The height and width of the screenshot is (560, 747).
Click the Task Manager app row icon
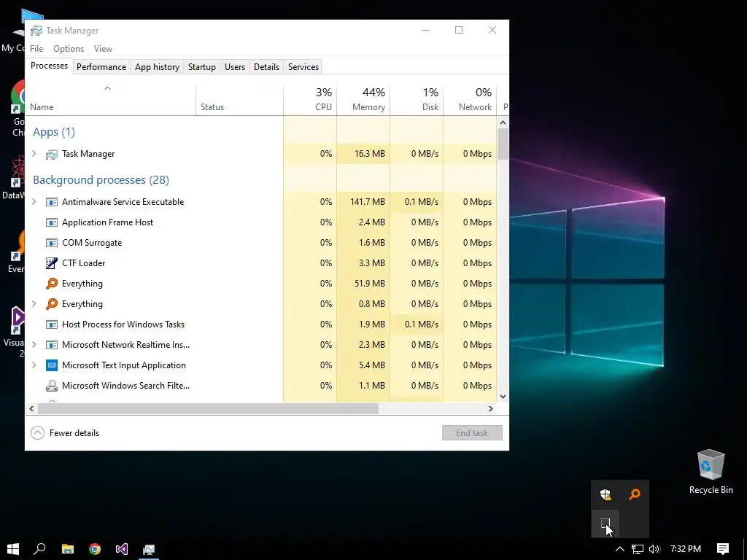52,154
